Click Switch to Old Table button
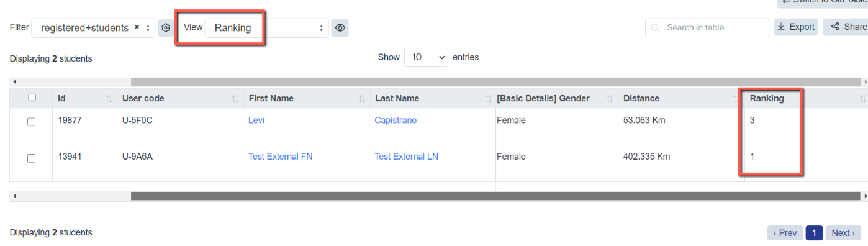The height and width of the screenshot is (246, 868). pyautogui.click(x=822, y=3)
